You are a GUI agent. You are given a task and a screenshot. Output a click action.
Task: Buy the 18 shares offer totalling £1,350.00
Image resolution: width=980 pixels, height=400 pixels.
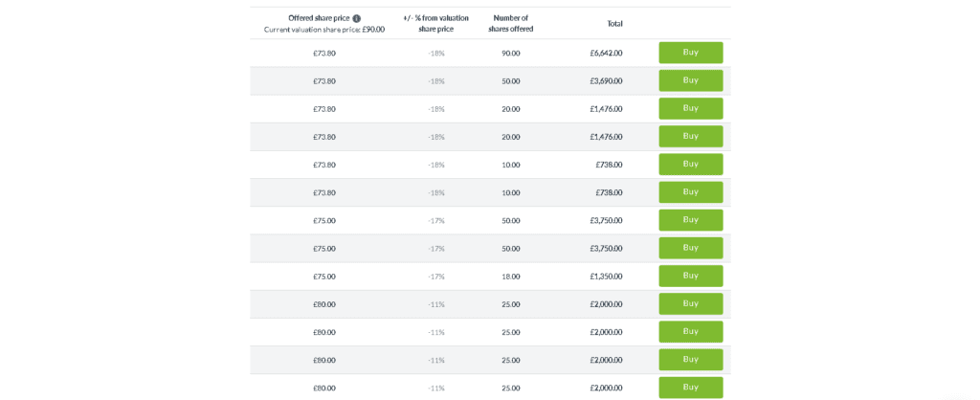(x=690, y=276)
